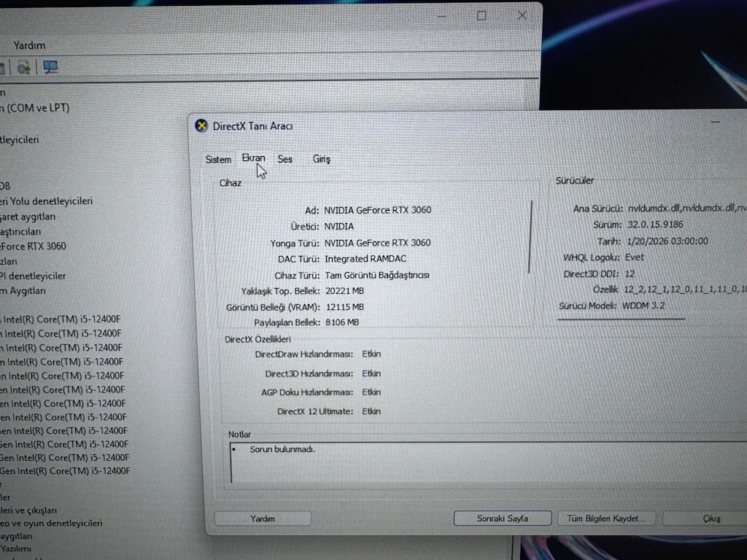Viewport: 747px width, 560px height.
Task: Click the driver version 32.0.15.9186
Action: tap(655, 225)
